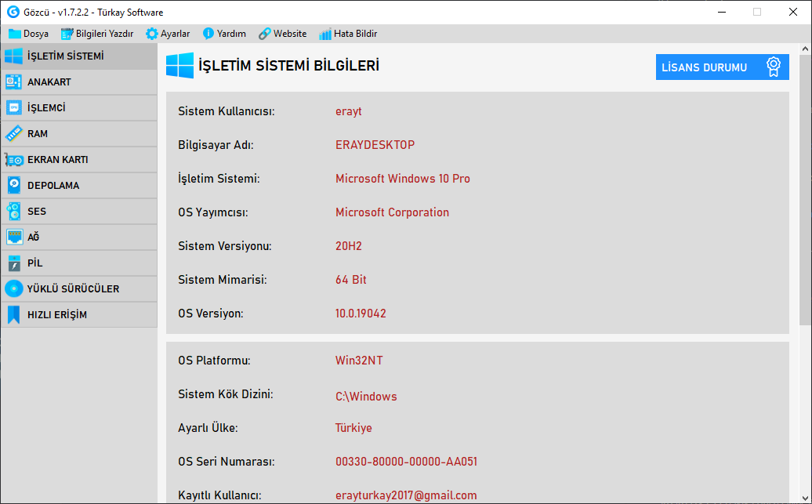Click the root directory value C:\Windows

coord(366,397)
